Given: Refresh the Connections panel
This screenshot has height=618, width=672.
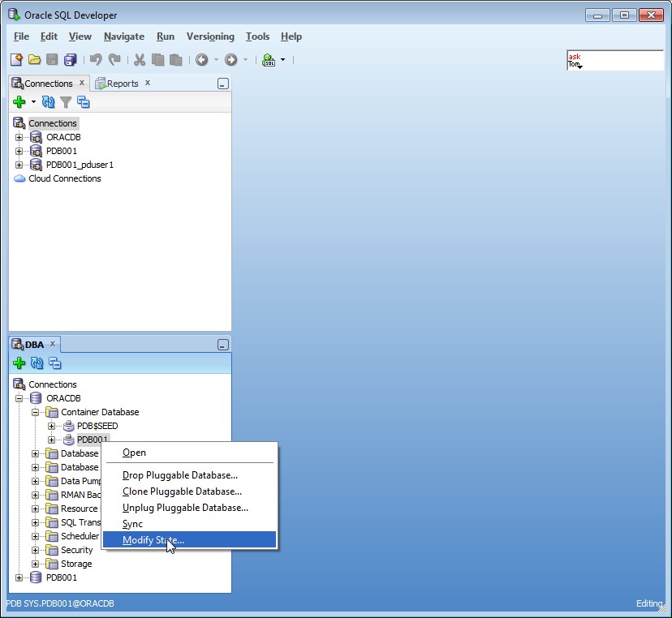Looking at the screenshot, I should pos(48,102).
